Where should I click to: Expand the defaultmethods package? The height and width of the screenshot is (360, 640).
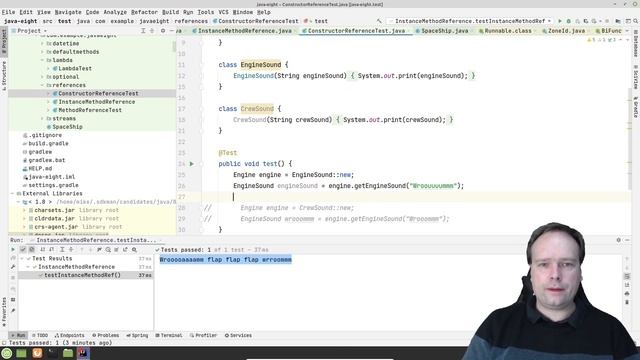pyautogui.click(x=42, y=52)
